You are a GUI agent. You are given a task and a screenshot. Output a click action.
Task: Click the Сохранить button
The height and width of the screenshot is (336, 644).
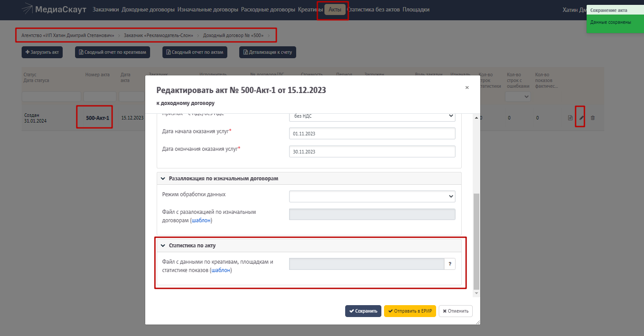tap(363, 311)
